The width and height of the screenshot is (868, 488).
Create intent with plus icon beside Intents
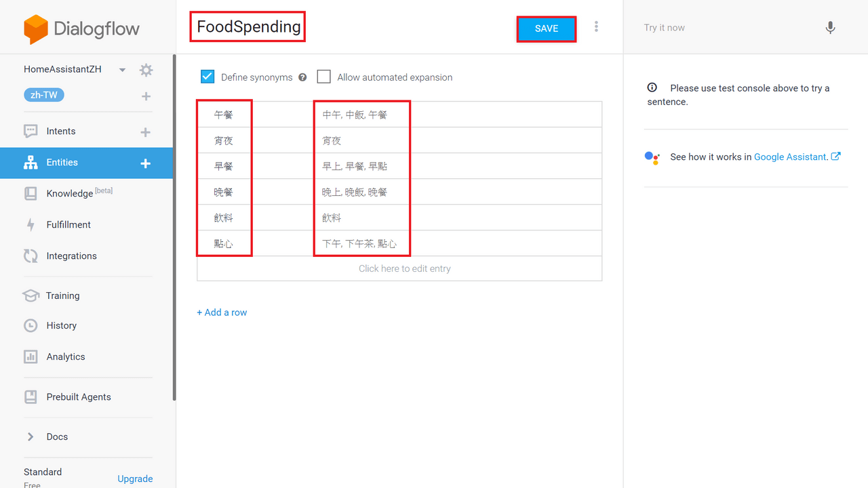[145, 132]
